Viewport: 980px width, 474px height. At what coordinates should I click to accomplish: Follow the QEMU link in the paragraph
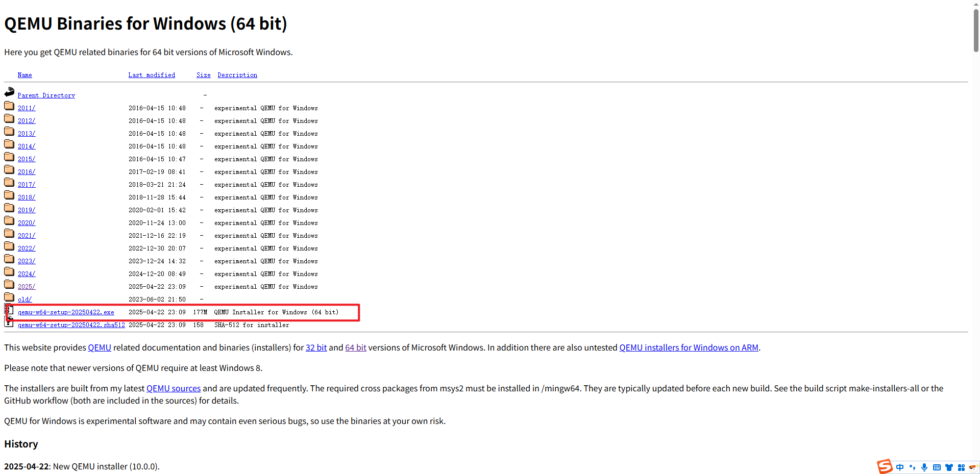click(100, 347)
